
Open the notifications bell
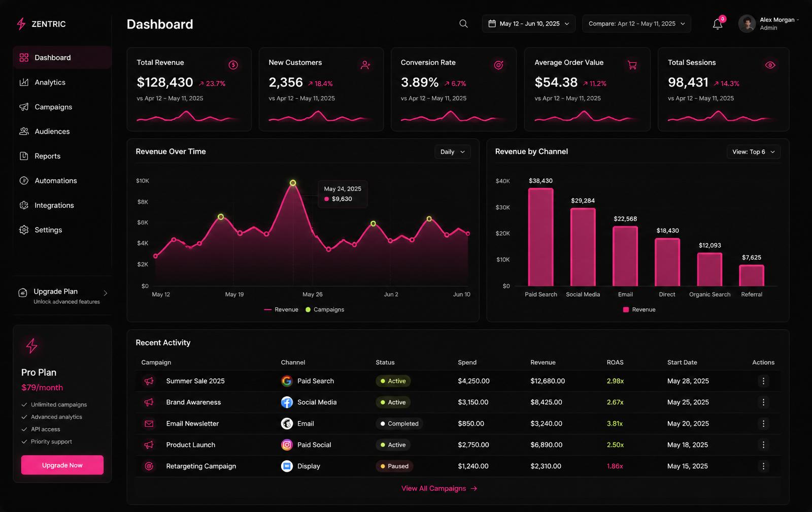point(718,24)
